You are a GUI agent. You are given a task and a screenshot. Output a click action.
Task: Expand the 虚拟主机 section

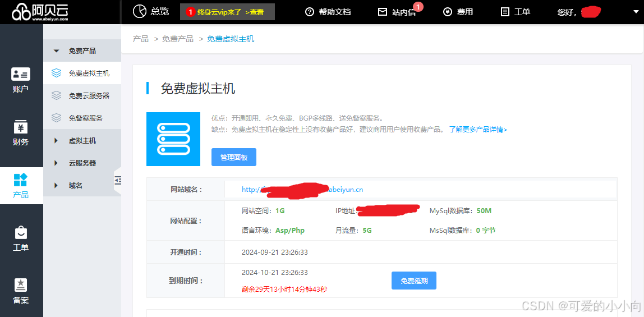point(82,140)
